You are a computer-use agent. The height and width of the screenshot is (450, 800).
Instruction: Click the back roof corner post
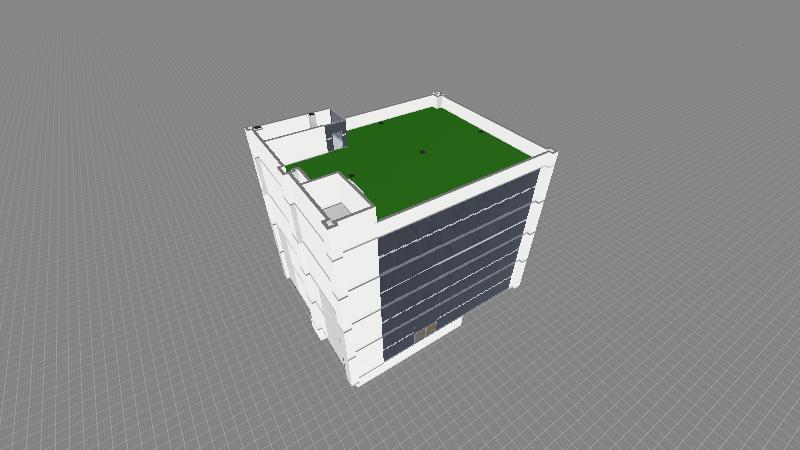point(438,95)
